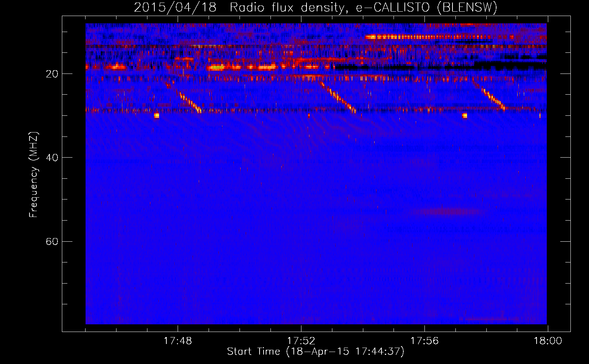The width and height of the screenshot is (589, 364).
Task: Click the time tick label '17:48'
Action: point(178,341)
